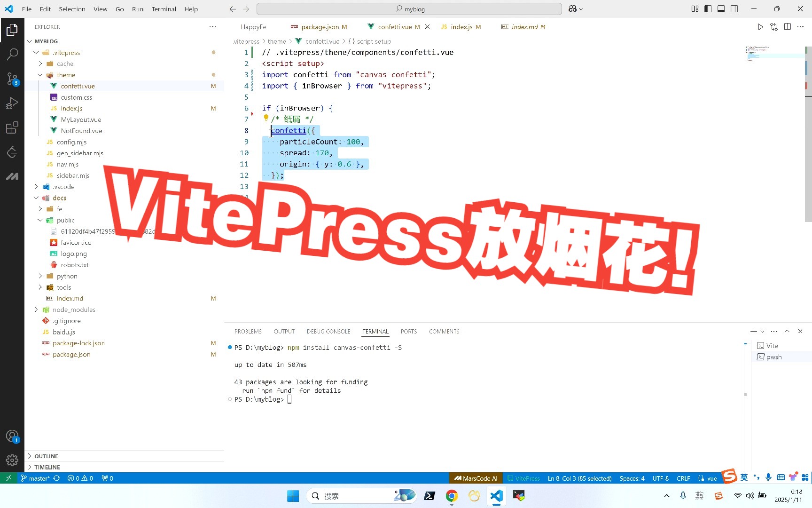Collapse the public folder

coord(40,220)
